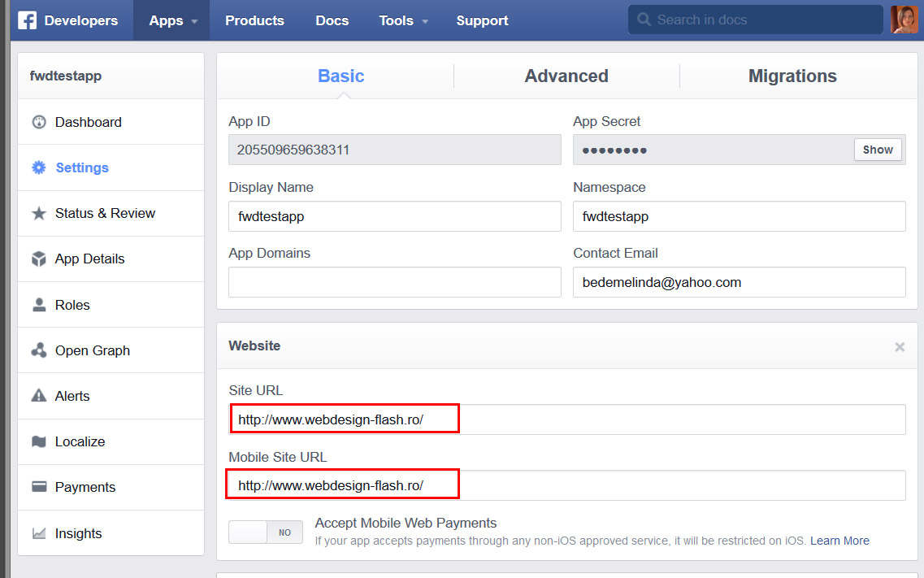Open the user profile avatar

[x=904, y=20]
